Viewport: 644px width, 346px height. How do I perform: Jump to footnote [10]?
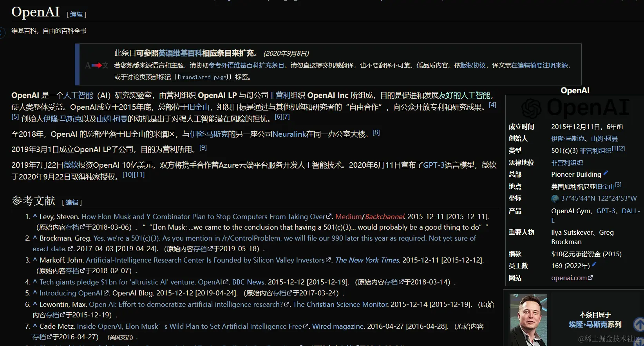tap(128, 175)
